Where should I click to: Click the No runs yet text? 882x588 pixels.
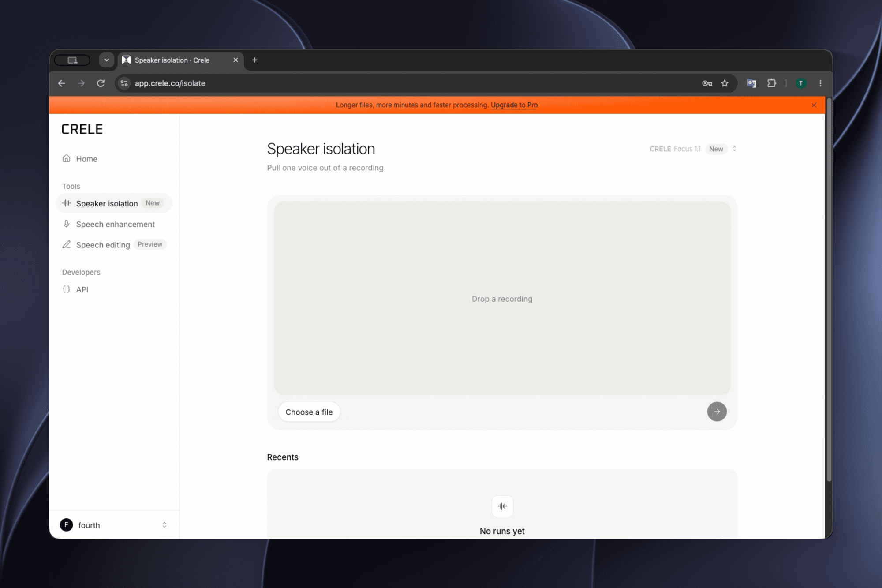pos(502,531)
